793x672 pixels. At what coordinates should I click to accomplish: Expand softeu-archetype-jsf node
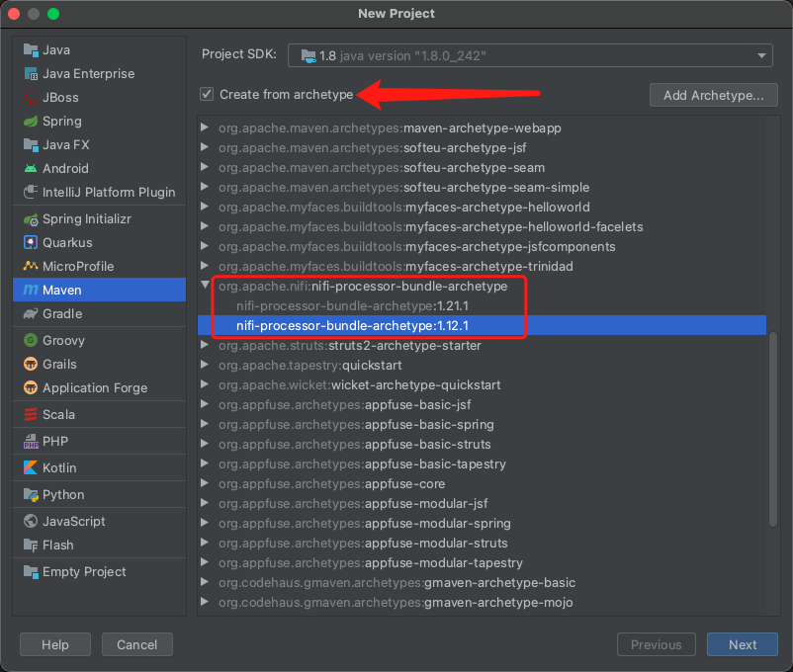point(205,147)
